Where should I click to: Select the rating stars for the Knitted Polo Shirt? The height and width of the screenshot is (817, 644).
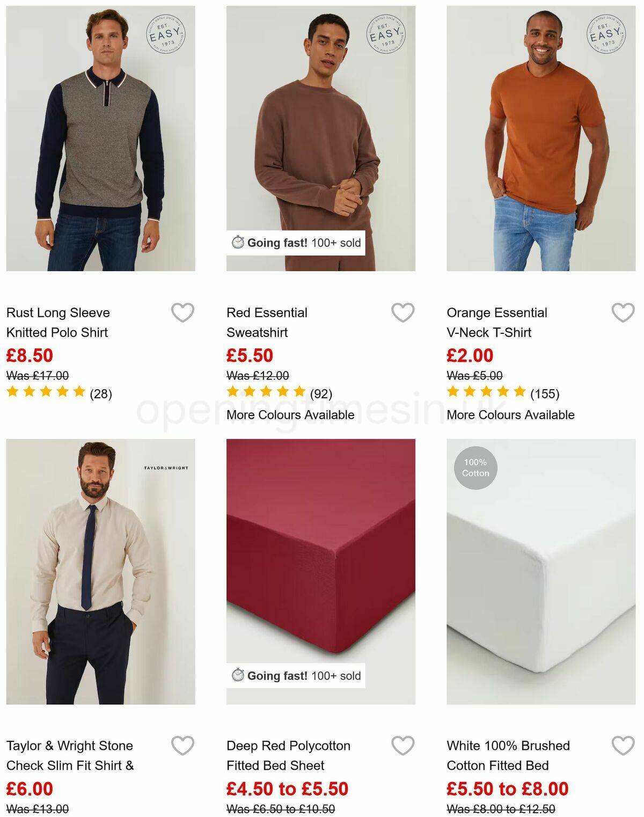(x=45, y=393)
